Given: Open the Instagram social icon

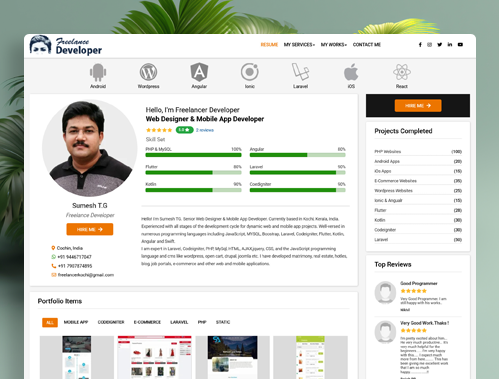Looking at the screenshot, I should 430,45.
